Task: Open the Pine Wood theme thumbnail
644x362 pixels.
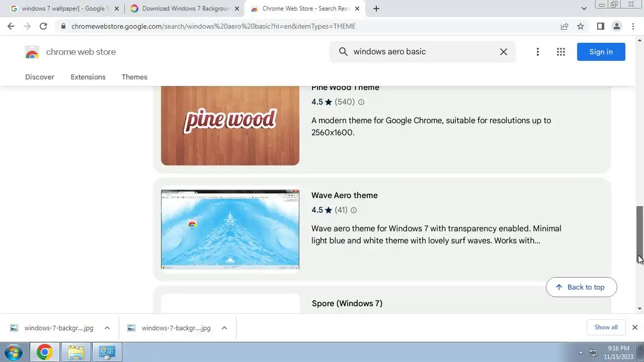Action: [x=230, y=126]
